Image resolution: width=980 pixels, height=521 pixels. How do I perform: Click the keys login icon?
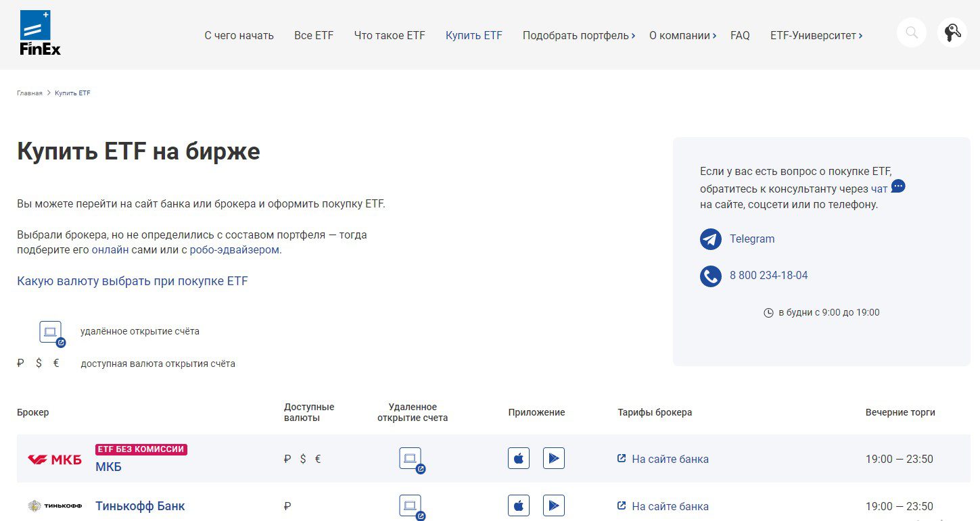pyautogui.click(x=952, y=32)
